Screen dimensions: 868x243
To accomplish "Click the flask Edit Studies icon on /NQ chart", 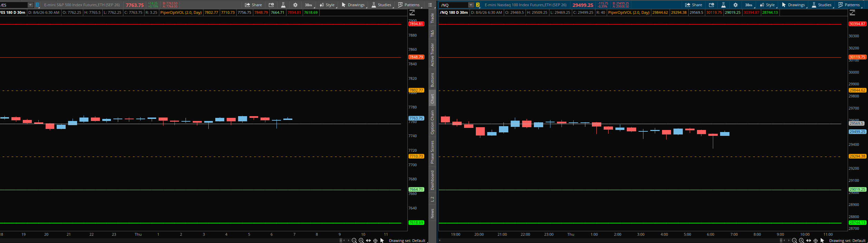I will click(x=723, y=5).
